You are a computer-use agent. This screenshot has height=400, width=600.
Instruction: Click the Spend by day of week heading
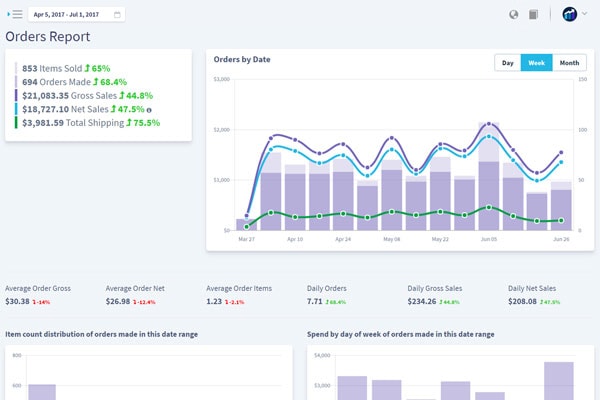click(400, 334)
